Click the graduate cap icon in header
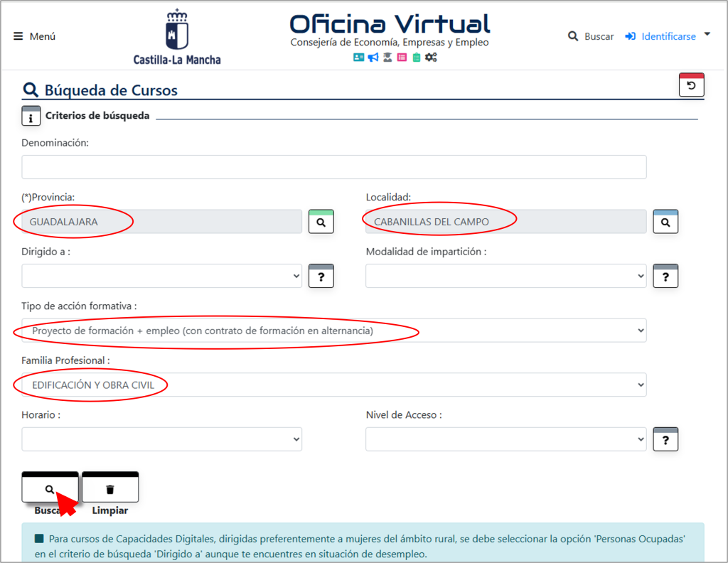728x563 pixels. click(x=387, y=58)
